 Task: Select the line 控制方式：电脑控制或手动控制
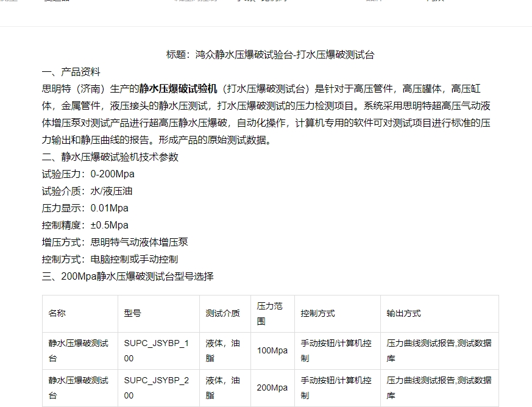click(110, 259)
